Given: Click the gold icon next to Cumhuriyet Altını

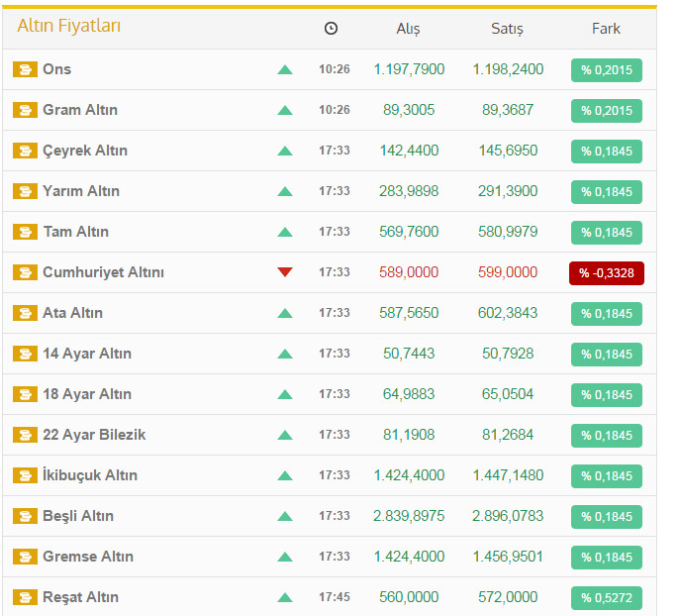Looking at the screenshot, I should click(25, 272).
